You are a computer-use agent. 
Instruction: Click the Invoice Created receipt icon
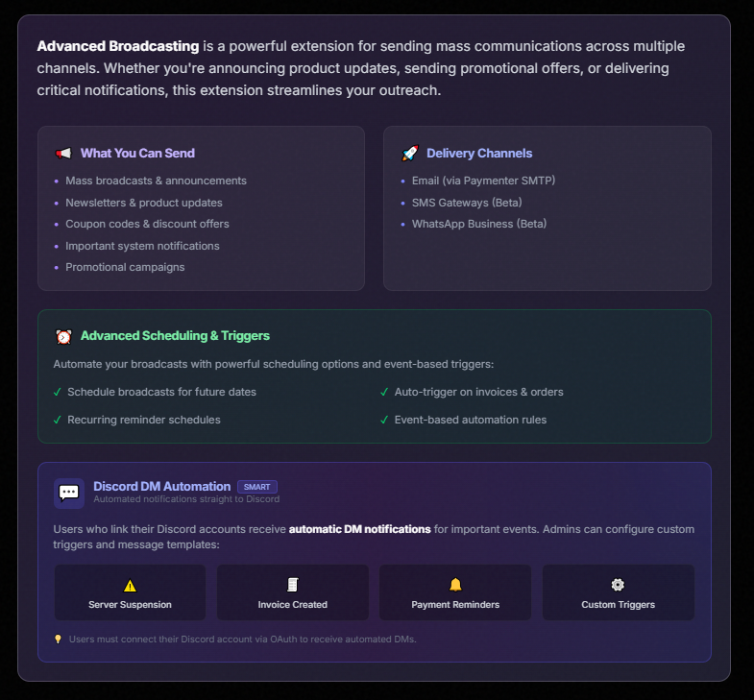[293, 585]
